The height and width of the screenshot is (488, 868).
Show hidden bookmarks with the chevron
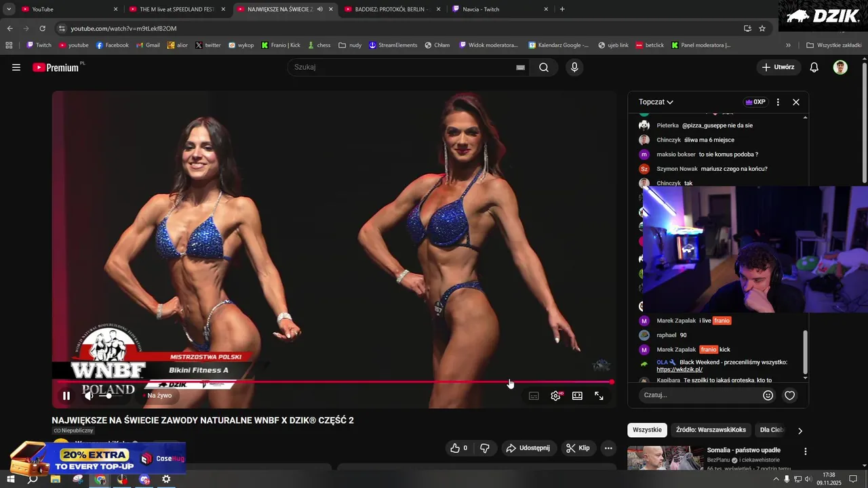(788, 45)
